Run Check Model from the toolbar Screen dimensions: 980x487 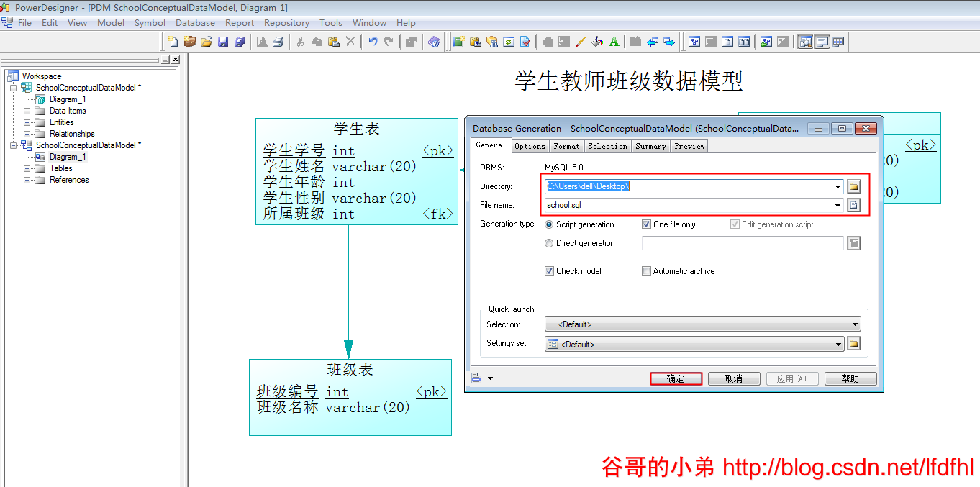[x=526, y=41]
